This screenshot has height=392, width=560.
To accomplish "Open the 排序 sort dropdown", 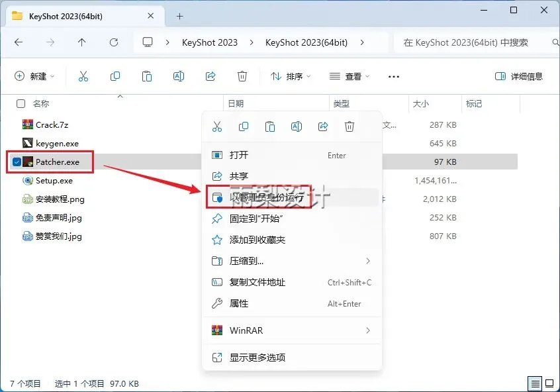I will 291,76.
